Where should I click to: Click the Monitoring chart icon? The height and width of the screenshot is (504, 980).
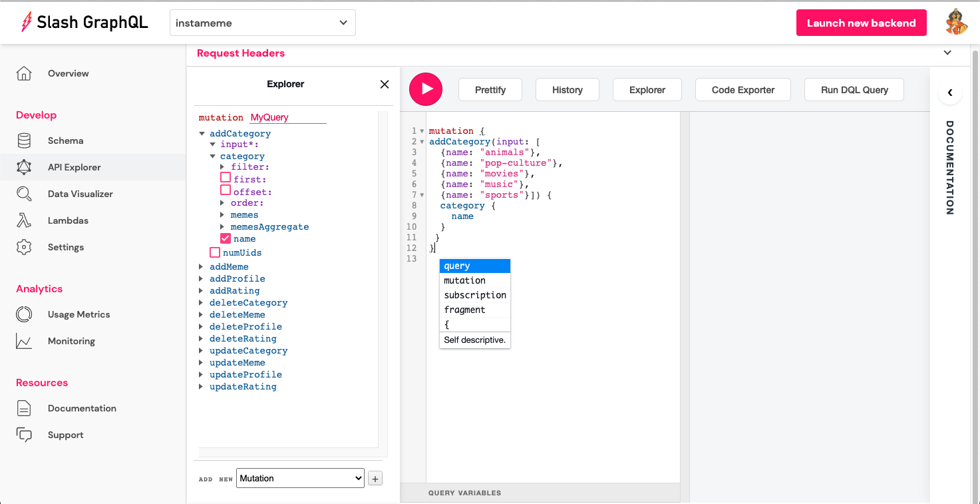24,341
